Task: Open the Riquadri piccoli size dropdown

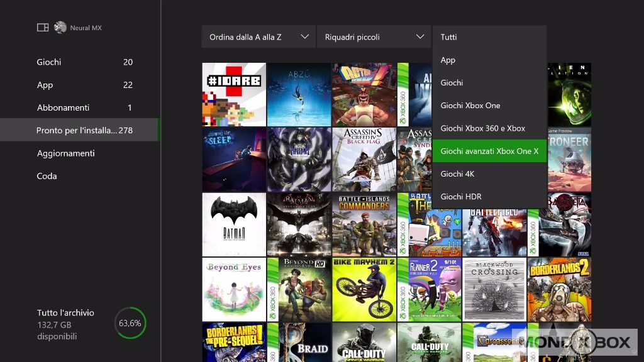Action: (374, 37)
